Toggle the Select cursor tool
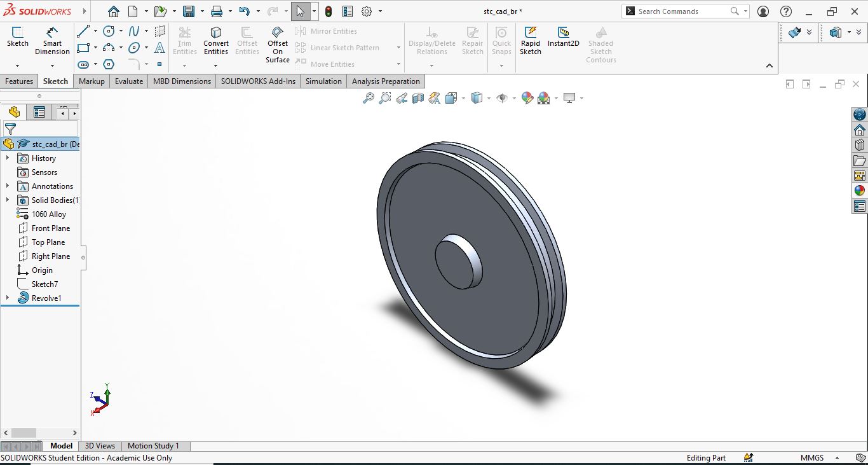The height and width of the screenshot is (465, 868). tap(300, 11)
